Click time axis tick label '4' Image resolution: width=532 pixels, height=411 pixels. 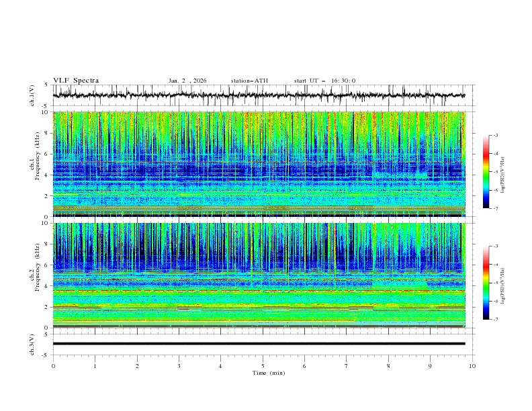[x=220, y=366]
